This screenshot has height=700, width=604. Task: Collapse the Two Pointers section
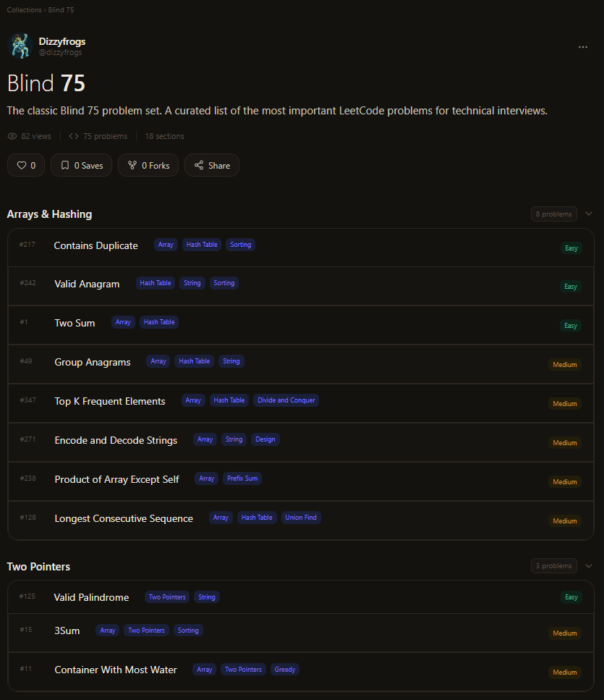[589, 566]
